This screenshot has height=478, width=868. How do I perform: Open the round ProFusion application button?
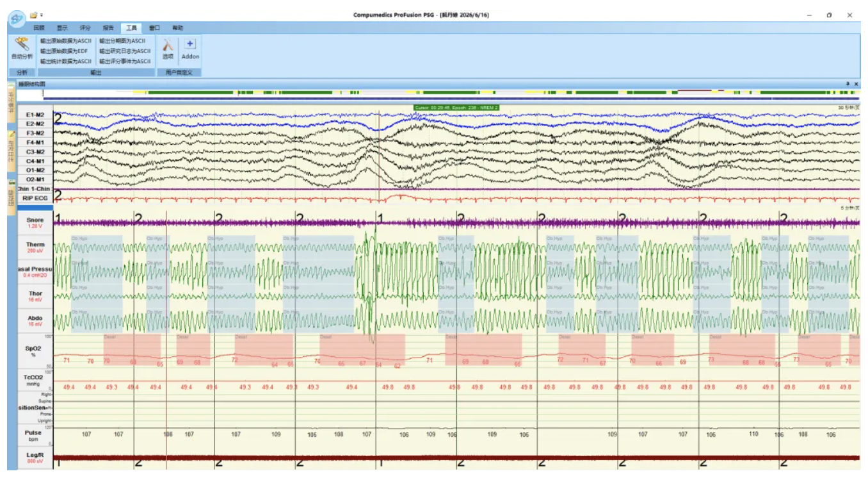click(x=17, y=19)
